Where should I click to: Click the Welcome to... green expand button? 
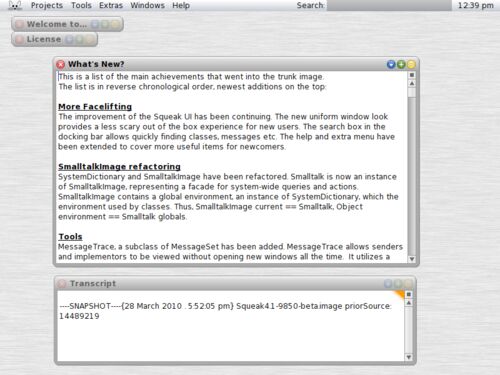pos(105,24)
